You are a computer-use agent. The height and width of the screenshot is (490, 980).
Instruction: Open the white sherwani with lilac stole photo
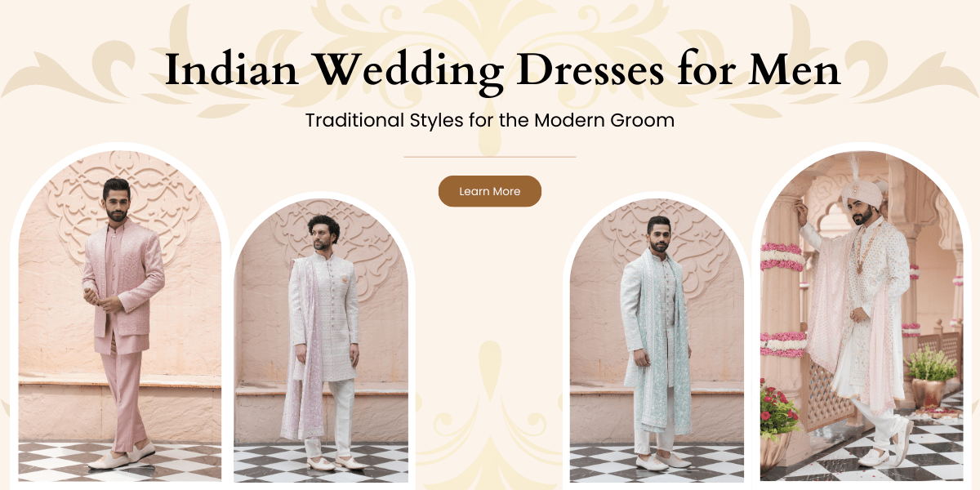pyautogui.click(x=321, y=340)
